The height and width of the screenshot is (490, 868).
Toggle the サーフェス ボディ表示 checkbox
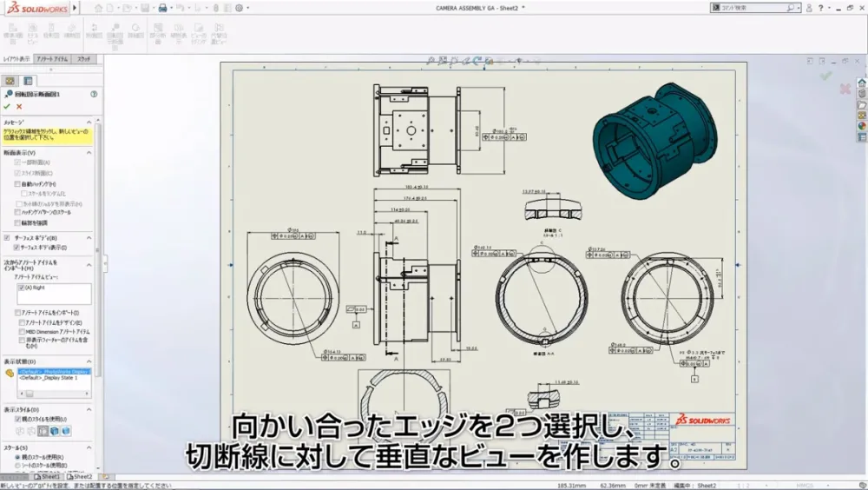16,248
